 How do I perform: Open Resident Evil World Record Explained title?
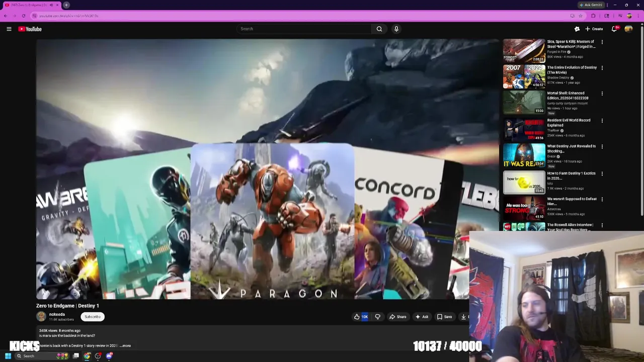click(569, 123)
